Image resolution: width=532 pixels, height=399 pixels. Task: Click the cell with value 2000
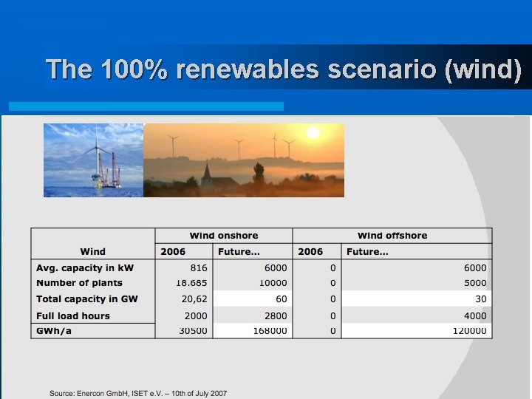tap(184, 316)
